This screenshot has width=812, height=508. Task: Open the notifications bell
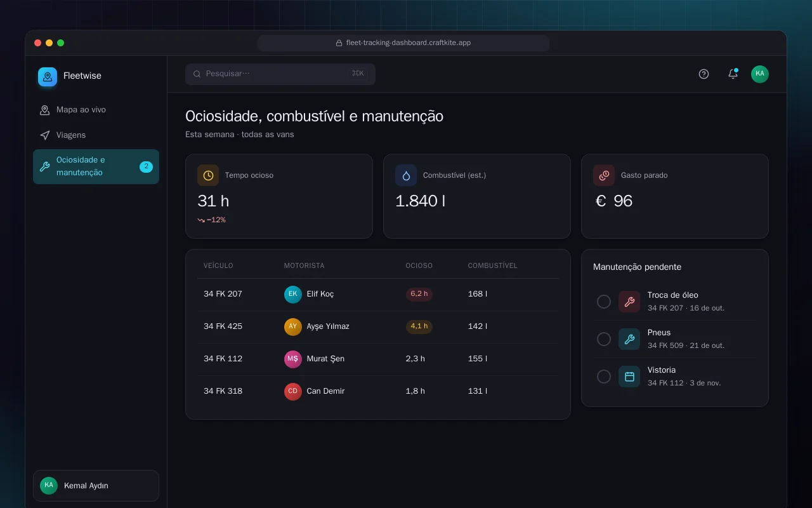click(x=733, y=74)
